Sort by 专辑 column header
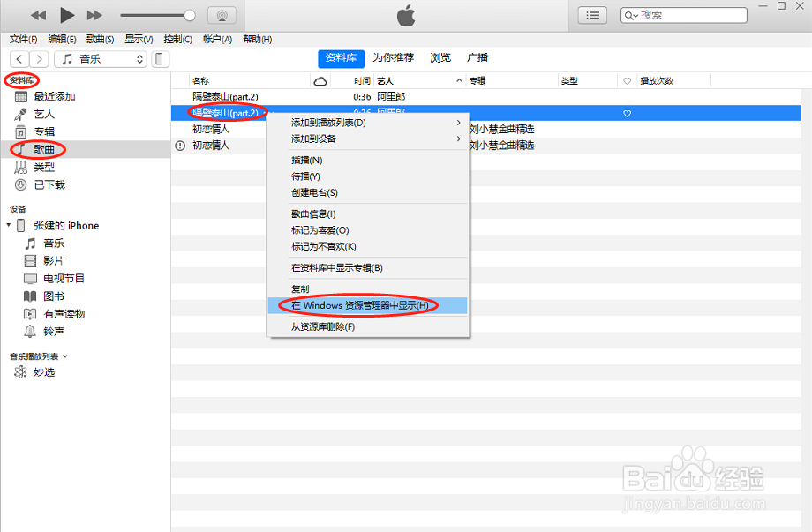 pyautogui.click(x=477, y=81)
